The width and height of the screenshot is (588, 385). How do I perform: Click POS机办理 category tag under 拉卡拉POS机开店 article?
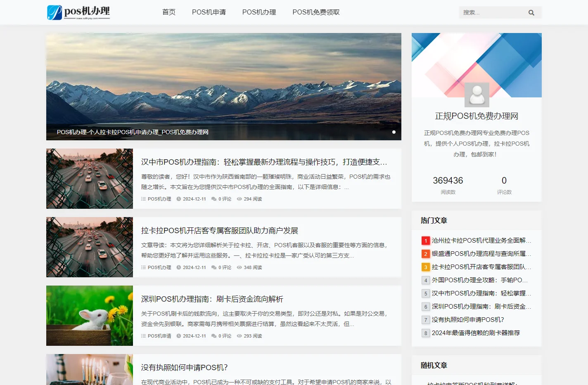tap(159, 267)
